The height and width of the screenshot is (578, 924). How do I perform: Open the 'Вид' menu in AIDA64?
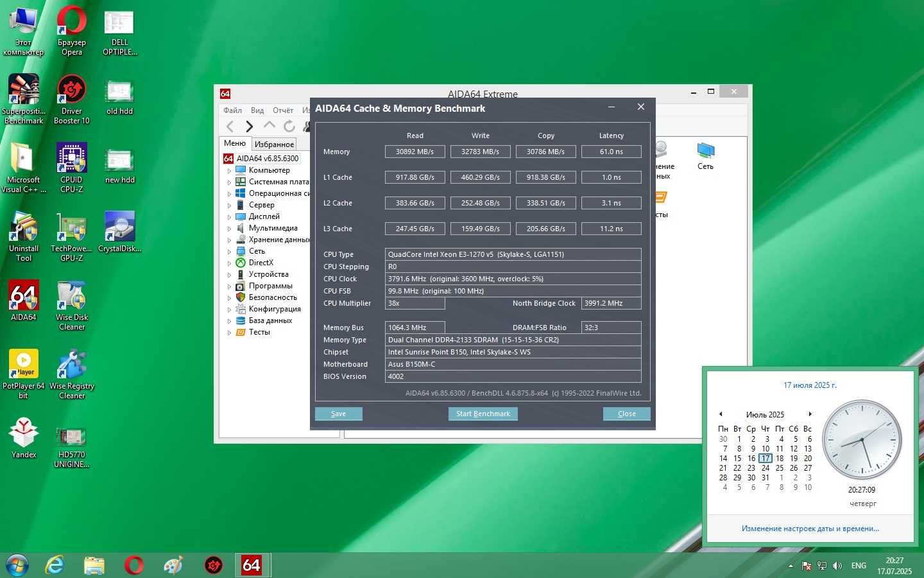(x=257, y=110)
